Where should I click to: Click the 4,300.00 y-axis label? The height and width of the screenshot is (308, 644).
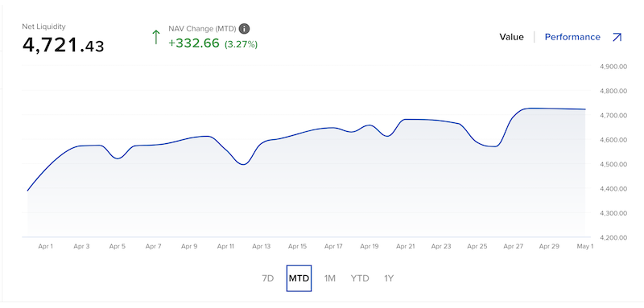tap(613, 213)
